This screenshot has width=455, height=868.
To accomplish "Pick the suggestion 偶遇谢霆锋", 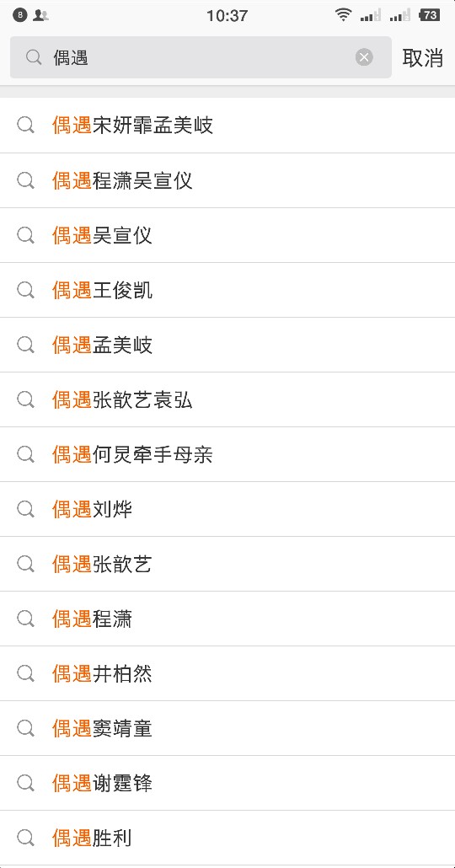I will coord(227,783).
